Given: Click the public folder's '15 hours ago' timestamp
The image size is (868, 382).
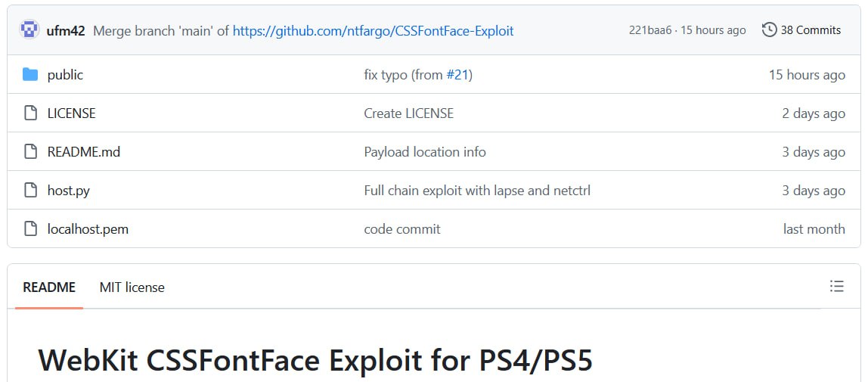Looking at the screenshot, I should [807, 75].
